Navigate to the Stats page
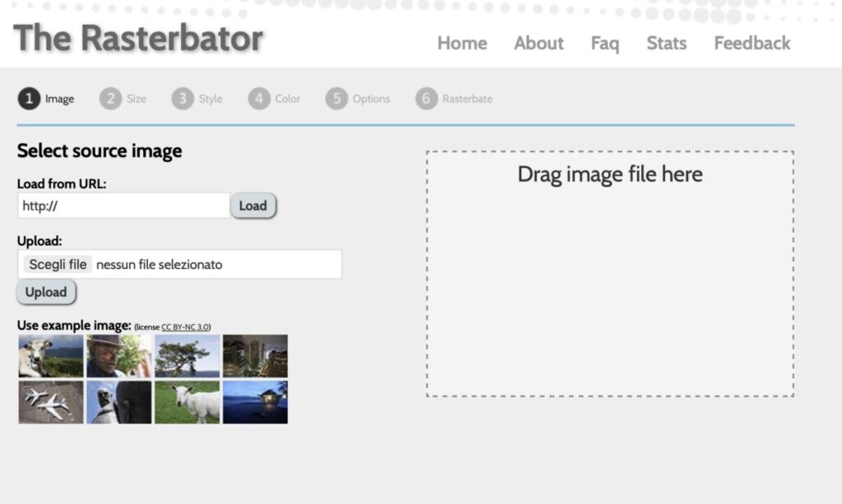Screen dimensions: 842x504 (666, 44)
